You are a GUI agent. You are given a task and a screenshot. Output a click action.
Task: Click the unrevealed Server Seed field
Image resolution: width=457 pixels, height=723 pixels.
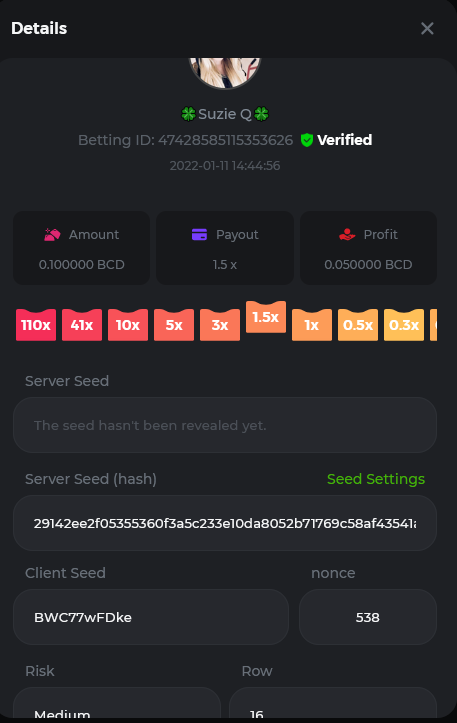point(225,425)
